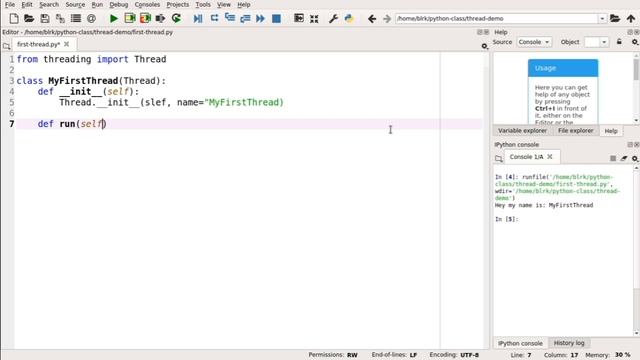The width and height of the screenshot is (640, 360).
Task: Switch to File explorer tab
Action: (x=576, y=131)
